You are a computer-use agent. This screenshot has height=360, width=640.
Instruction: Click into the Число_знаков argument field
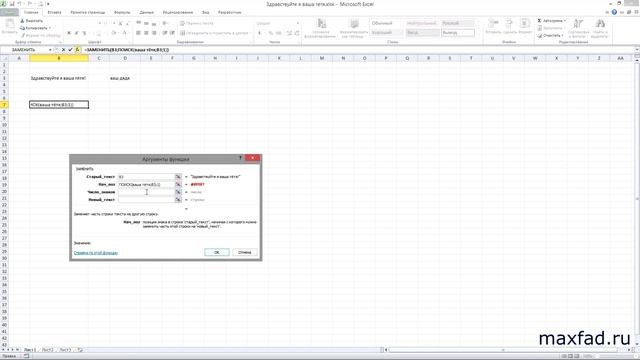coord(146,192)
